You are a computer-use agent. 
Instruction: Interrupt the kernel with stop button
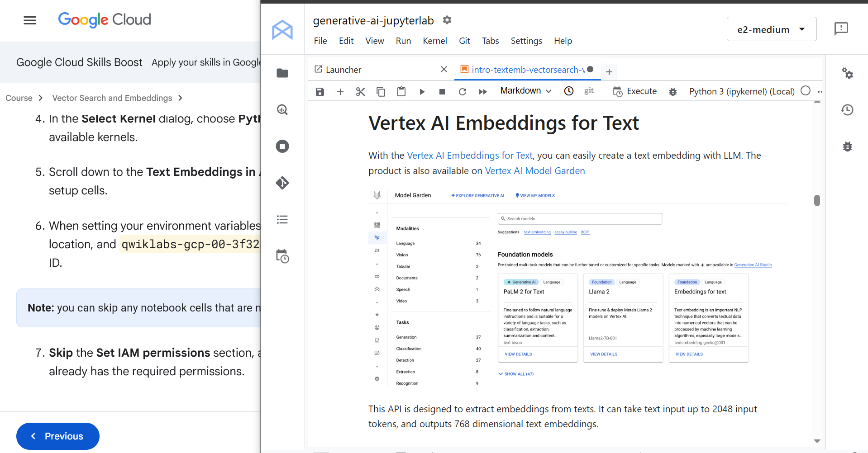point(442,91)
